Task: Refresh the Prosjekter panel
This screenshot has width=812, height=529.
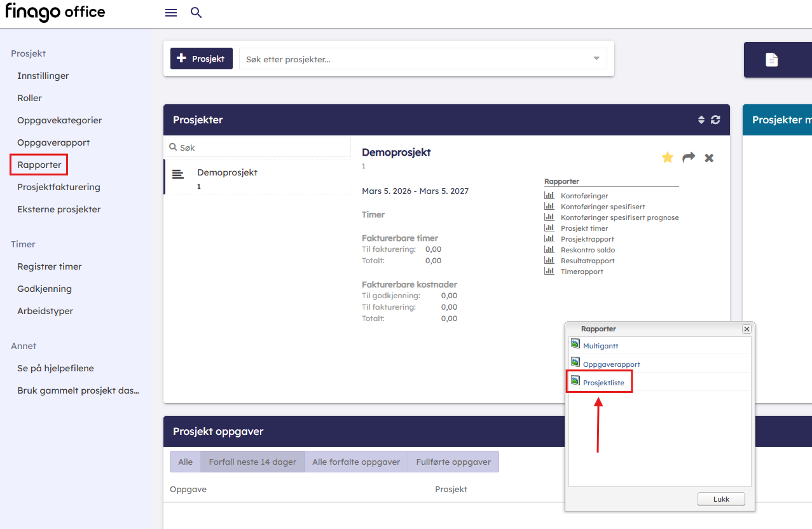Action: pyautogui.click(x=715, y=120)
